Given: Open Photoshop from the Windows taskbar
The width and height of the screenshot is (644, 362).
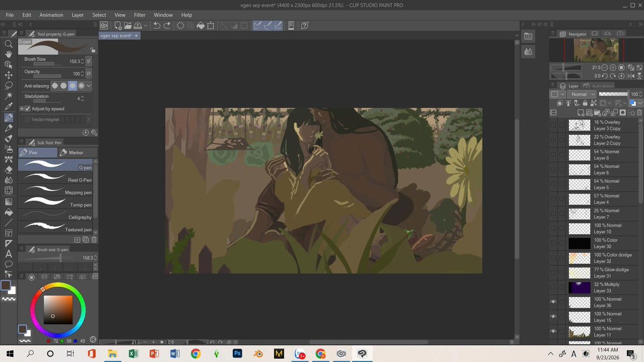Looking at the screenshot, I should (x=237, y=353).
